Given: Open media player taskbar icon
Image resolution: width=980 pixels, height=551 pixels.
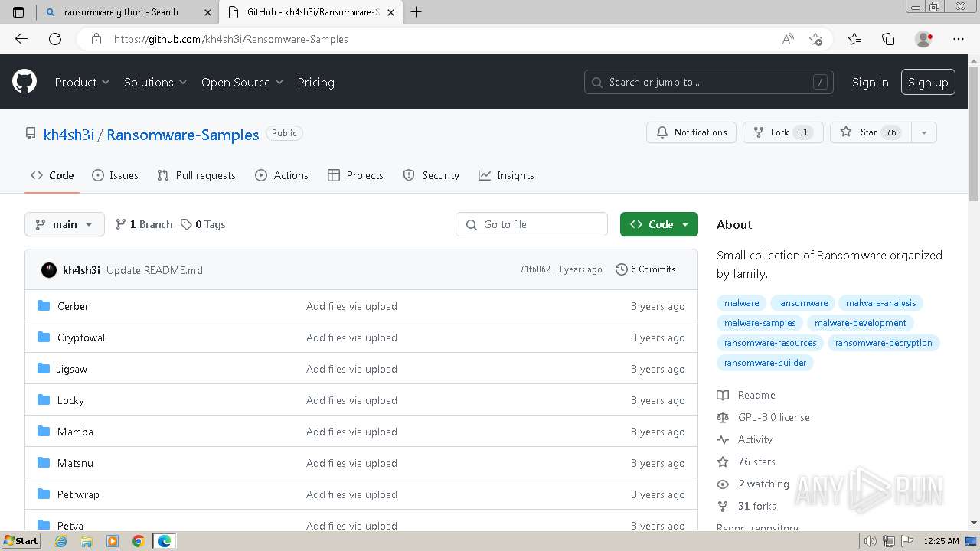Looking at the screenshot, I should pyautogui.click(x=113, y=541).
